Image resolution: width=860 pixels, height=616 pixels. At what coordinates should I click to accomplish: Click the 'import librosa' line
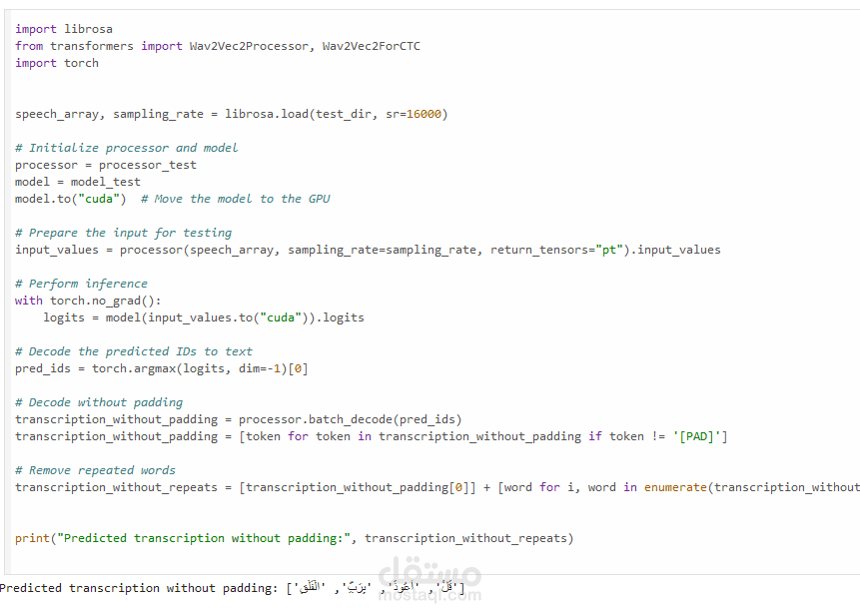coord(64,29)
